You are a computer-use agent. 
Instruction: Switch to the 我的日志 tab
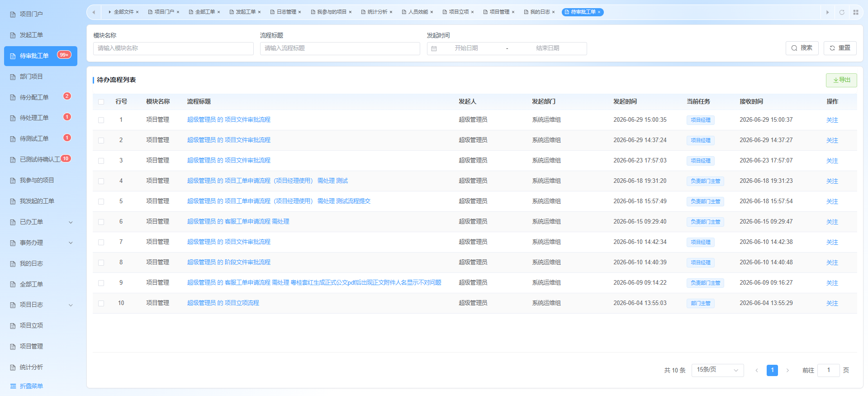pyautogui.click(x=540, y=12)
